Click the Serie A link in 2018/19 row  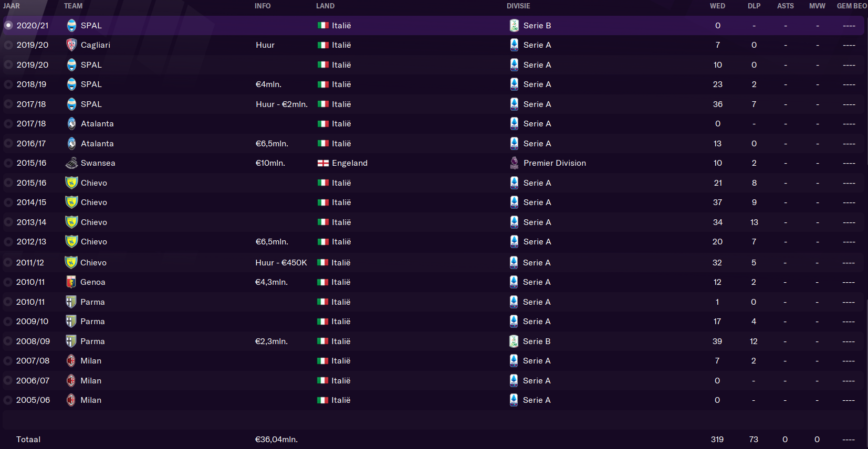pyautogui.click(x=537, y=84)
